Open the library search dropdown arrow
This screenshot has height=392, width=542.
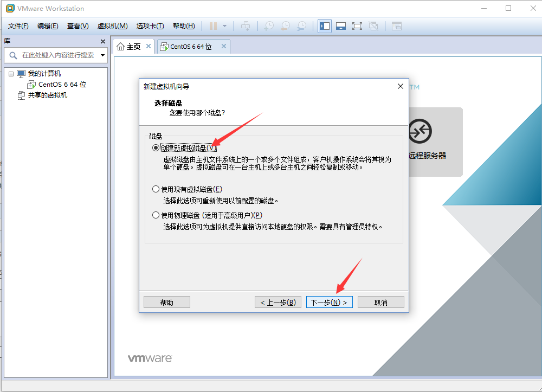[x=102, y=55]
